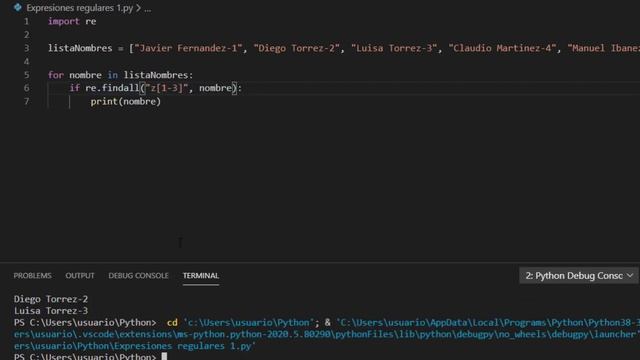Click the 'for' keyword on line 5

pos(56,75)
